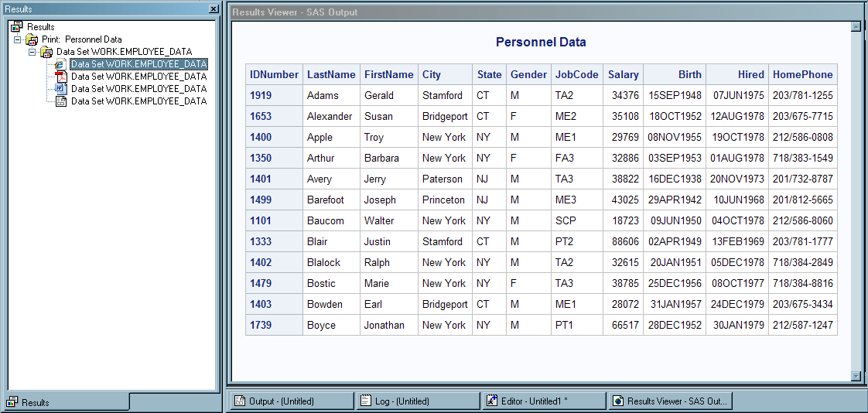This screenshot has height=413, width=868.
Task: Open the Word RTF output icon in tree
Action: 61,89
